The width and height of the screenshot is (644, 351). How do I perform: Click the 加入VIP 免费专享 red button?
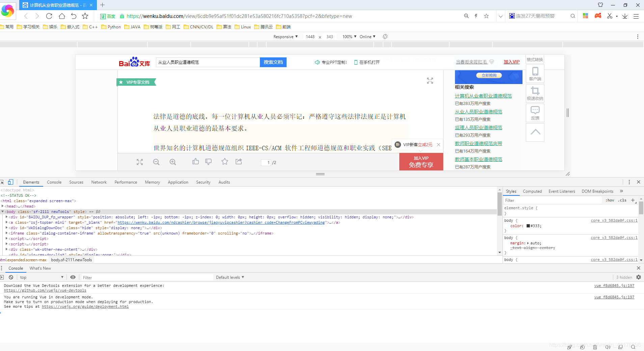click(421, 162)
